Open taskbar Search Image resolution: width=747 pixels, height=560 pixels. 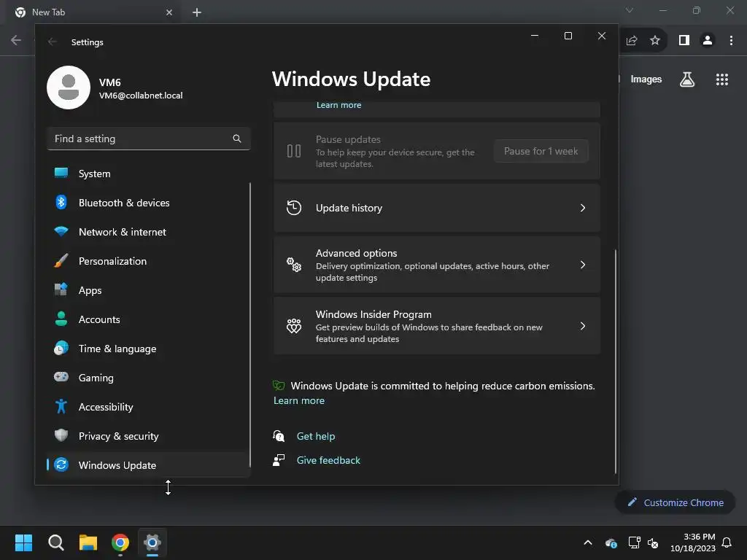coord(55,542)
